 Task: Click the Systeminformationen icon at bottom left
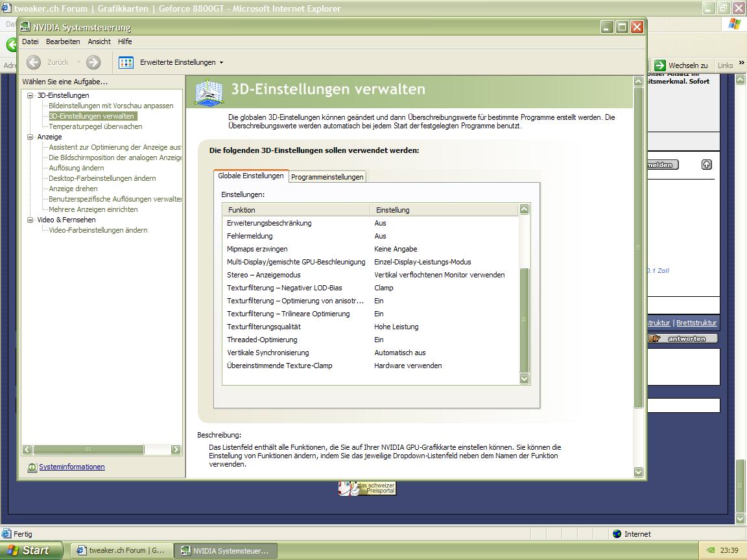click(32, 467)
